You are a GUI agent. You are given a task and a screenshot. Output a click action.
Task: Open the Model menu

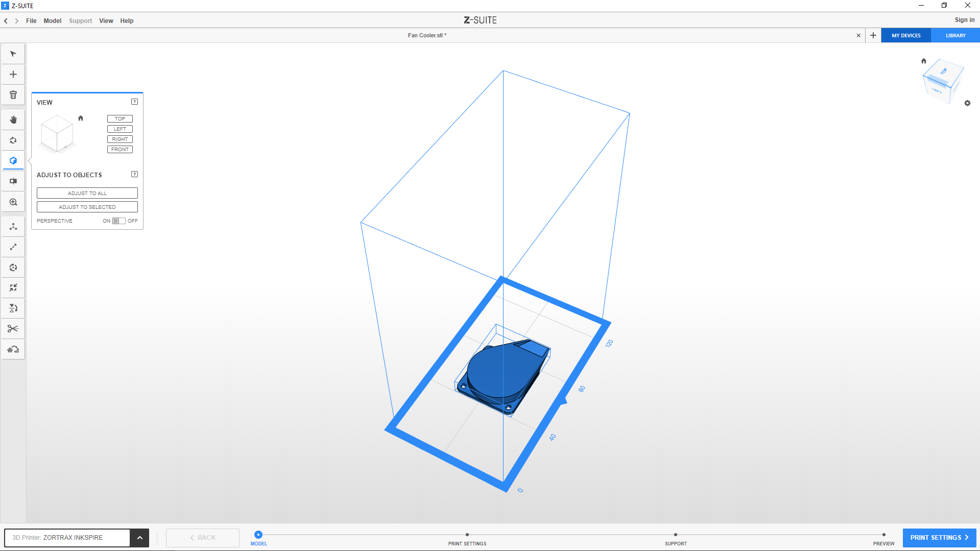[52, 21]
